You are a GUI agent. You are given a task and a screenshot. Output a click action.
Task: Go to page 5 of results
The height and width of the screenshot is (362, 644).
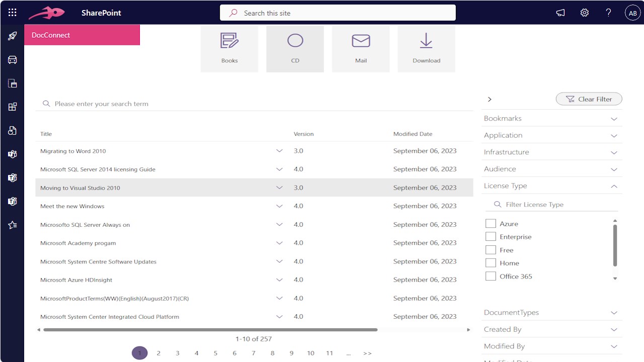pos(215,353)
